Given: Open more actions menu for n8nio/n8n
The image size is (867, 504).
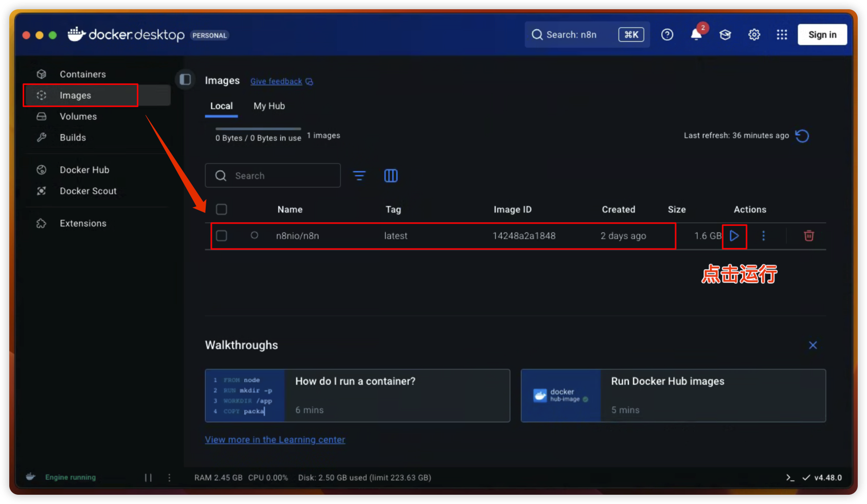Looking at the screenshot, I should click(x=763, y=236).
